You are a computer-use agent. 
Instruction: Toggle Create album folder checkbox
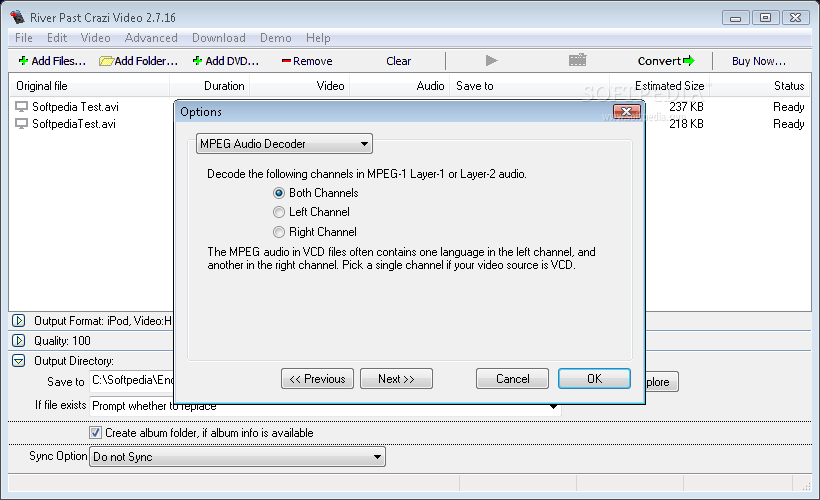pos(95,433)
